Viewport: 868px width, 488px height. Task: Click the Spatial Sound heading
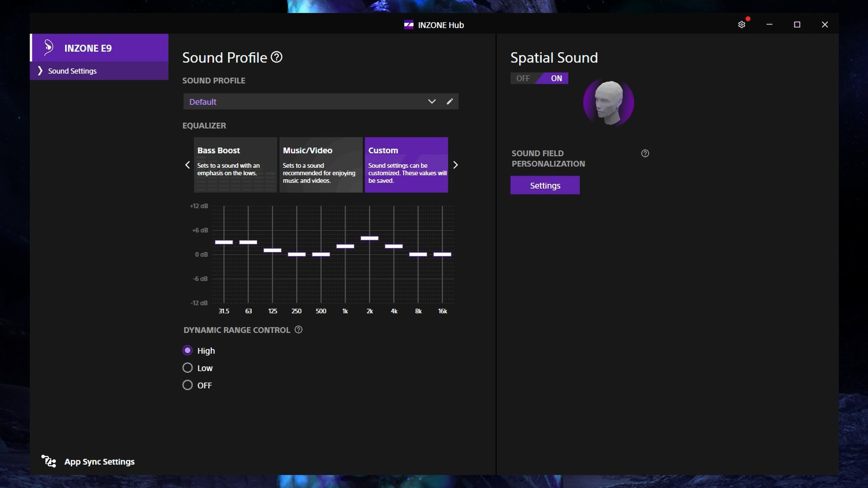point(554,57)
